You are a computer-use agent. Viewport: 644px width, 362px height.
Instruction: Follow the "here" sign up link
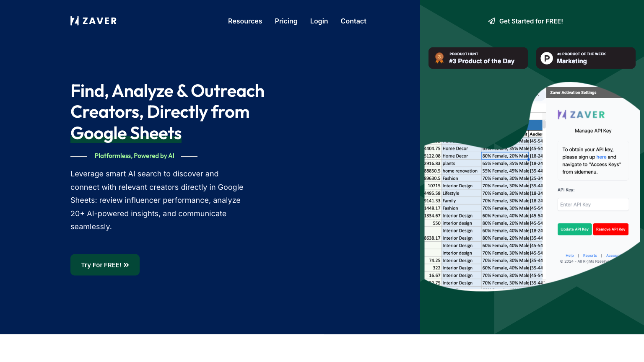[601, 157]
